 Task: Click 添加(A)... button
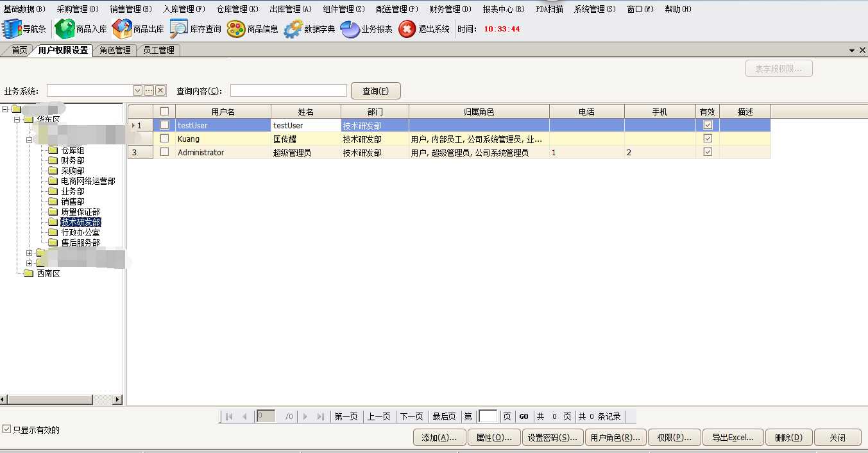[x=439, y=438]
